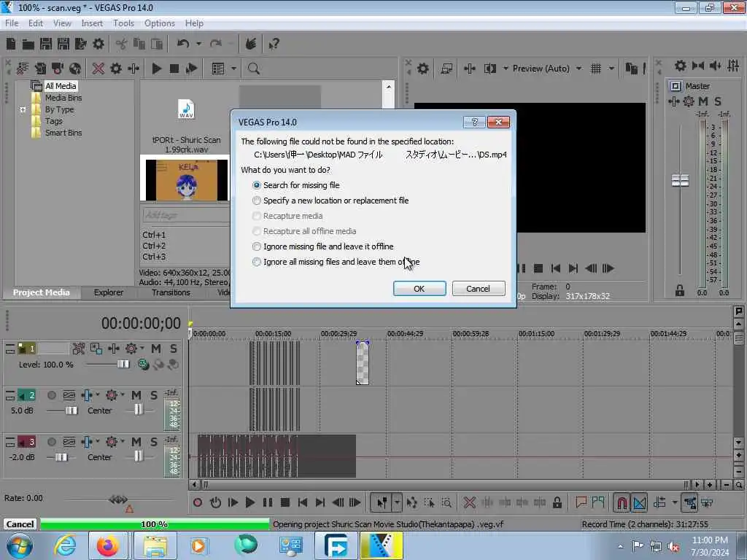Arm audio track 2 for record
This screenshot has width=747, height=560.
(52, 395)
